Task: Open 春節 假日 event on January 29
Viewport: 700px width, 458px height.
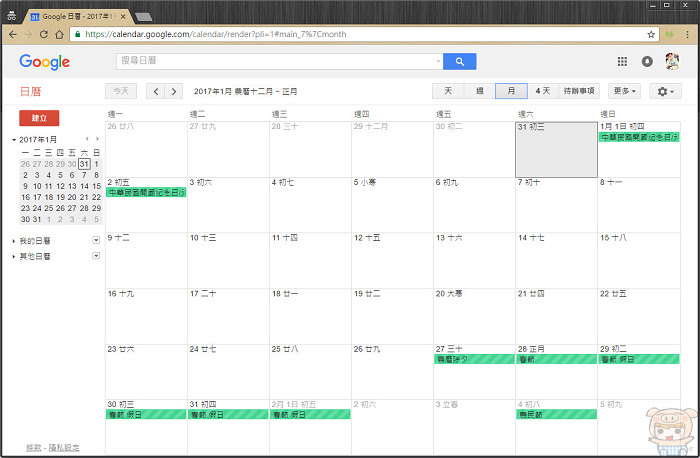Action: [x=639, y=359]
